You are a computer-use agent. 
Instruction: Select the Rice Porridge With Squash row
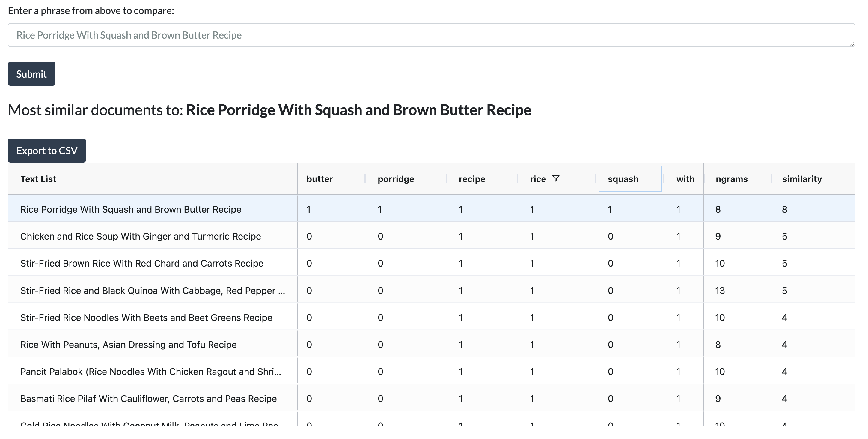point(131,209)
